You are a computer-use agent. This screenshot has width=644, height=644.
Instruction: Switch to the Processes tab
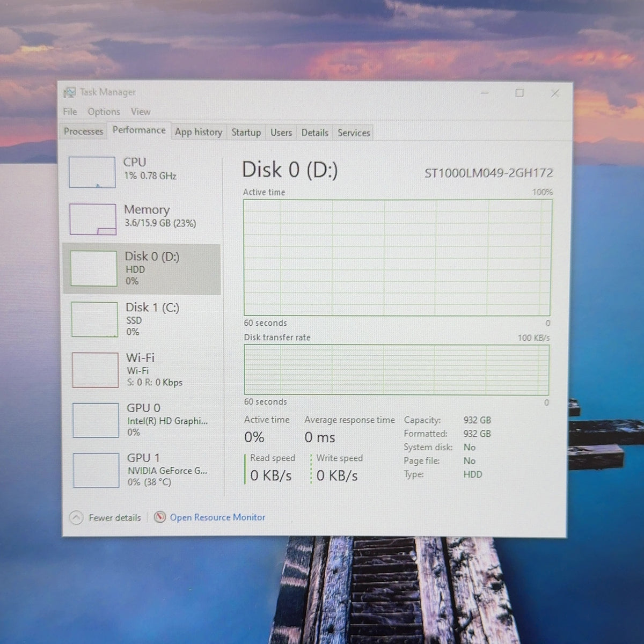tap(83, 131)
